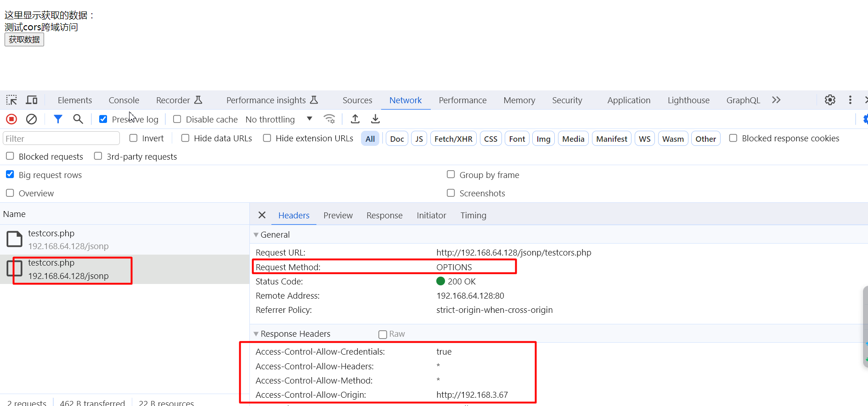Enable Overview checkbox
The width and height of the screenshot is (868, 406).
(x=10, y=193)
